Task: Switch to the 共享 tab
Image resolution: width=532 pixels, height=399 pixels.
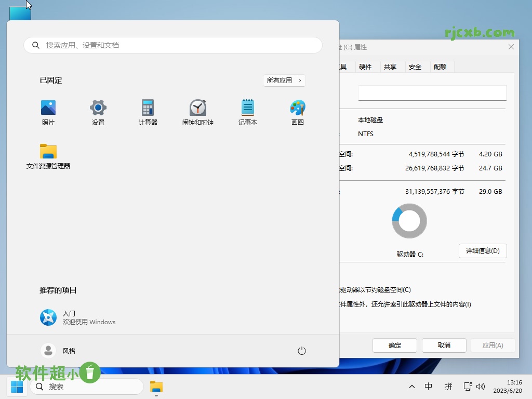Action: [391, 66]
